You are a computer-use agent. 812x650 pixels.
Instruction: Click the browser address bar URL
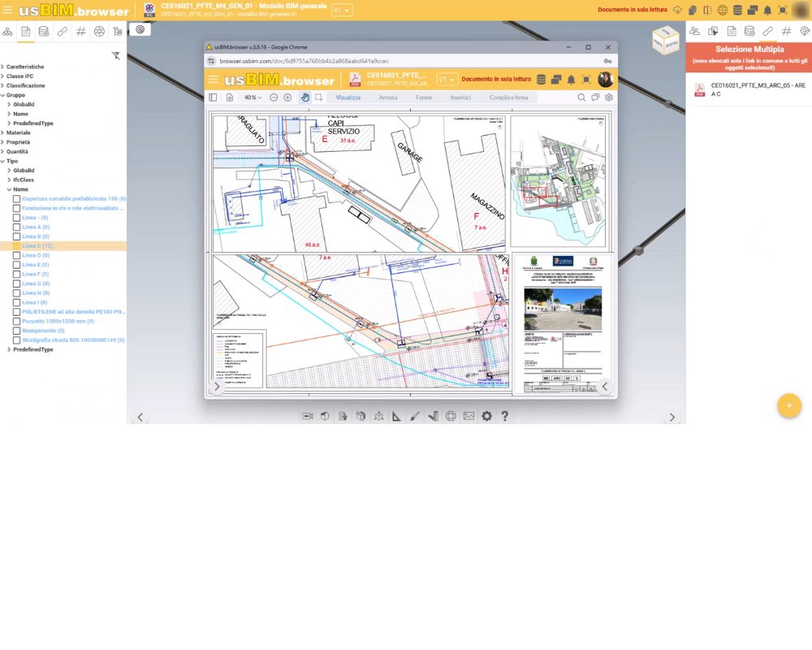(x=304, y=61)
